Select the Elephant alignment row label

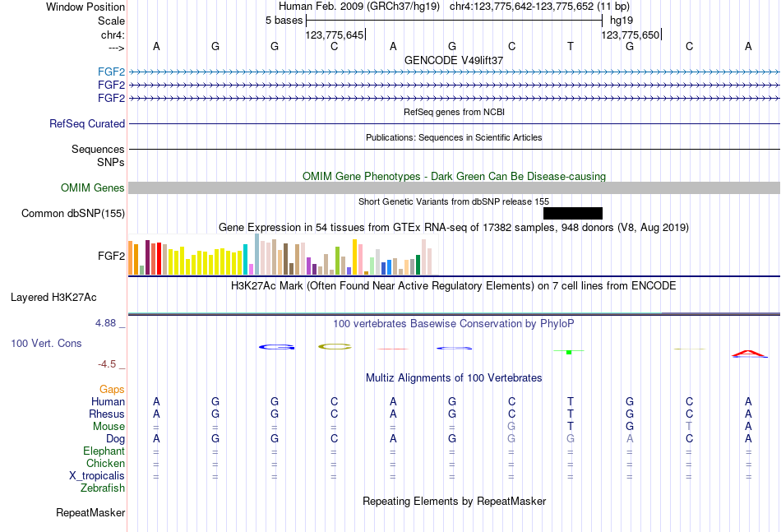click(104, 451)
